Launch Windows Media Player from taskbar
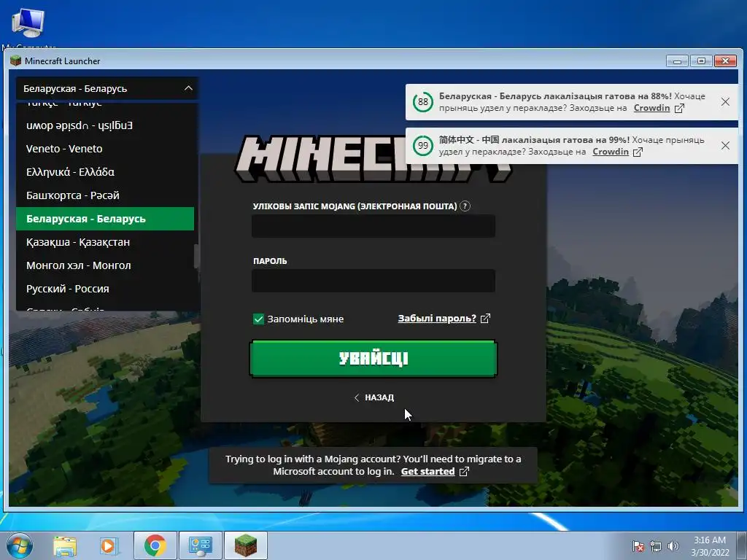 point(109,545)
